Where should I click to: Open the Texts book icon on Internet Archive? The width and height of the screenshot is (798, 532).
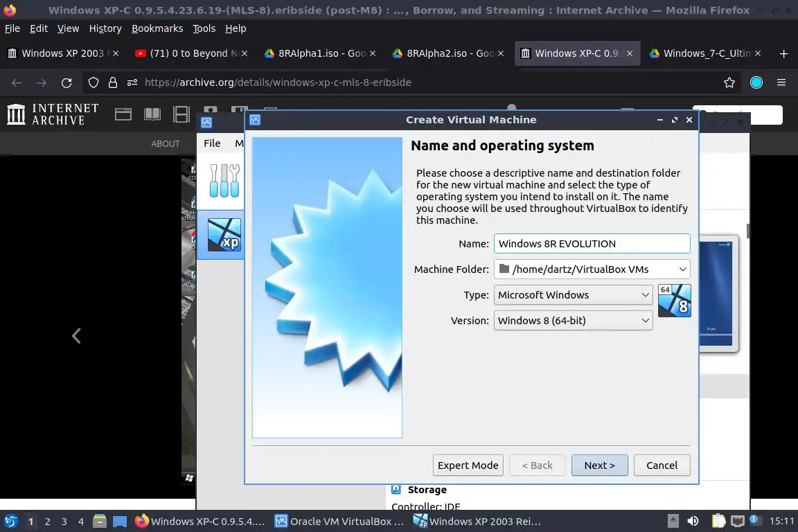coord(152,114)
